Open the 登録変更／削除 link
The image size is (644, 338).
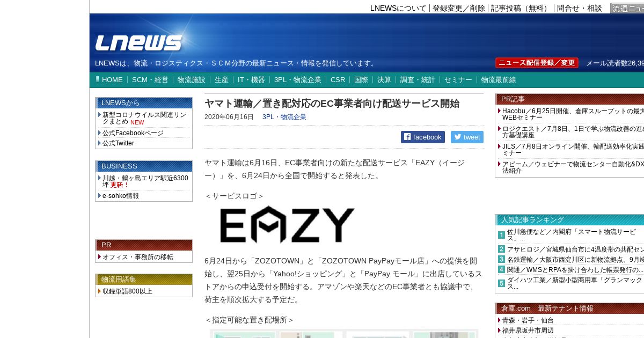(459, 8)
